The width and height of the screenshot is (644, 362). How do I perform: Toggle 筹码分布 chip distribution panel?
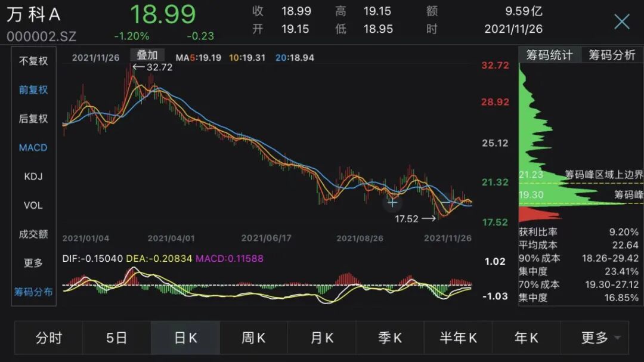coord(33,292)
